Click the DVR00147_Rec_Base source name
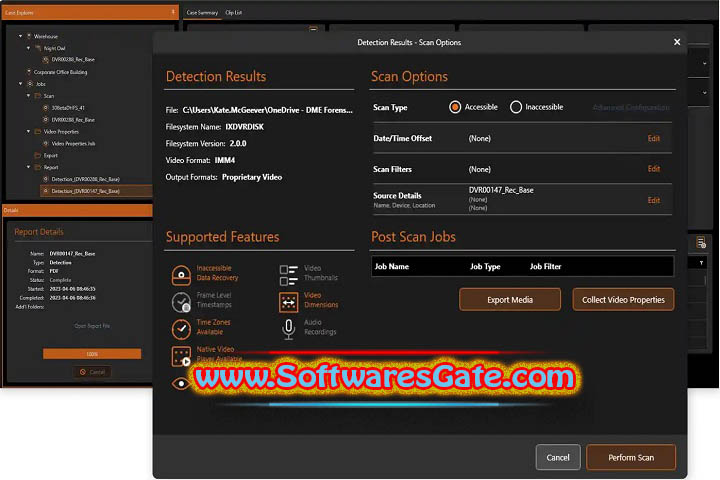This screenshot has width=720, height=480. point(501,190)
